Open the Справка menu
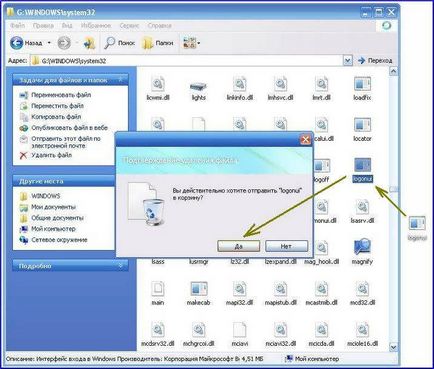434x369 pixels. [159, 25]
